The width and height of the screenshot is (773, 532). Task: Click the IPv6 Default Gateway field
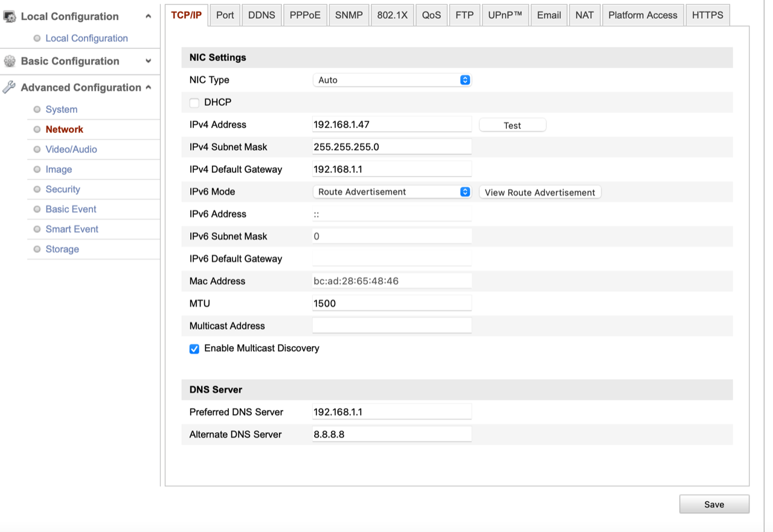(x=391, y=258)
